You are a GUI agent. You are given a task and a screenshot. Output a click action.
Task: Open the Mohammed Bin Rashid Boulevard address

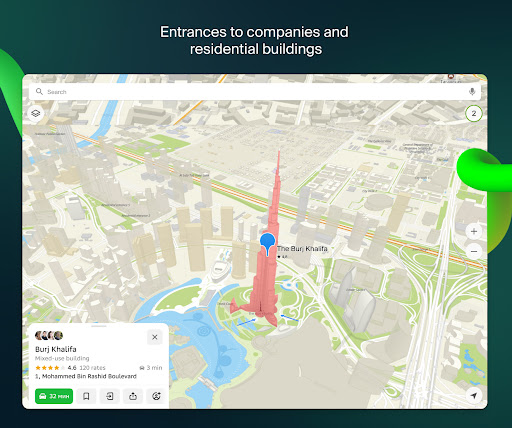point(86,376)
